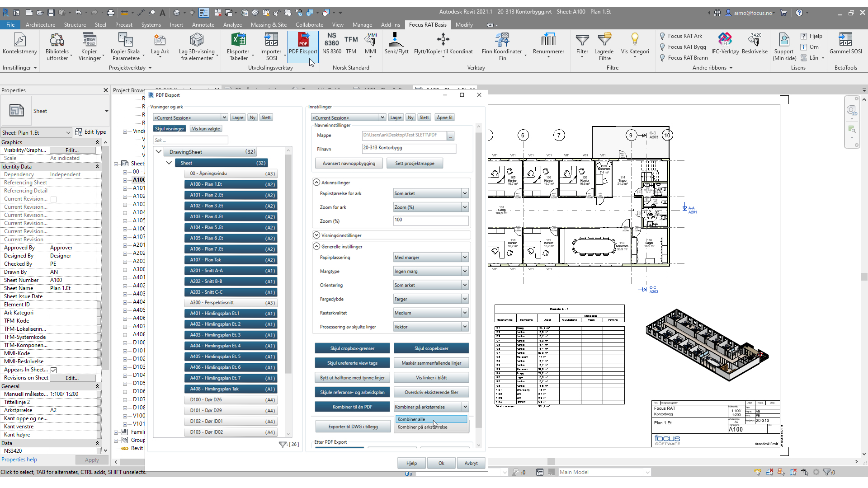Open Biblioteks utforsker
The width and height of the screenshot is (868, 488).
click(x=57, y=47)
